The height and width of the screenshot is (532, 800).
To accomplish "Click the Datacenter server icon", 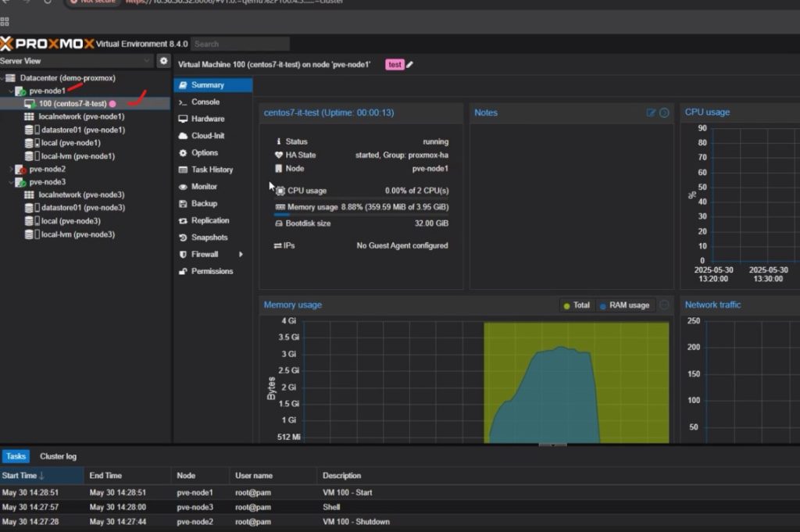I will pyautogui.click(x=10, y=78).
